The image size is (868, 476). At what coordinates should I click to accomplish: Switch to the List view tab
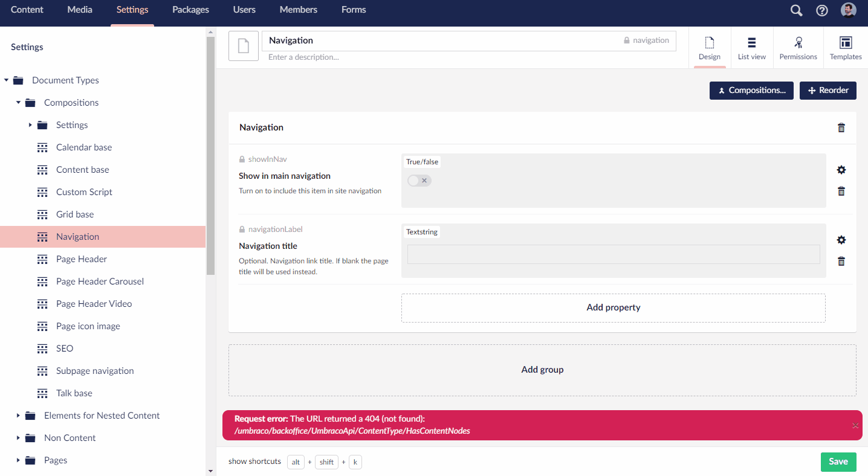pos(751,47)
